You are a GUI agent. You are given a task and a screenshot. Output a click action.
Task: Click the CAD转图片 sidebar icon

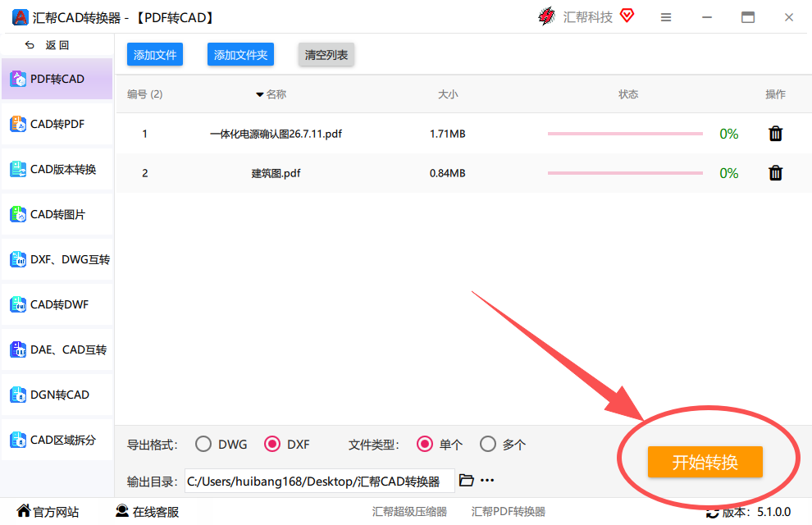(x=18, y=214)
